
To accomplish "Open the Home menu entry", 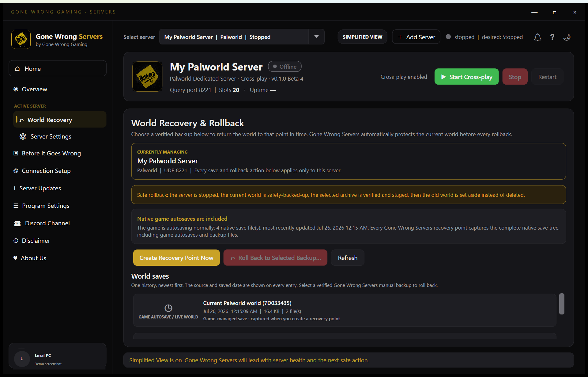I will coord(58,68).
